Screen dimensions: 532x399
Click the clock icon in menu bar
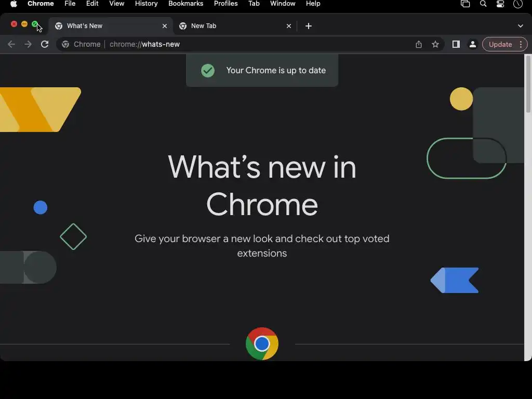(x=518, y=4)
